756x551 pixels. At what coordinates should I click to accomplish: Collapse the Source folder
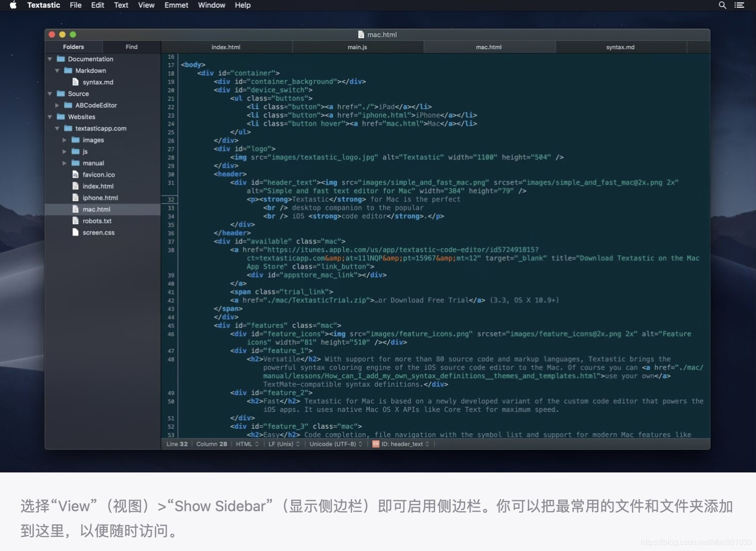pos(49,94)
